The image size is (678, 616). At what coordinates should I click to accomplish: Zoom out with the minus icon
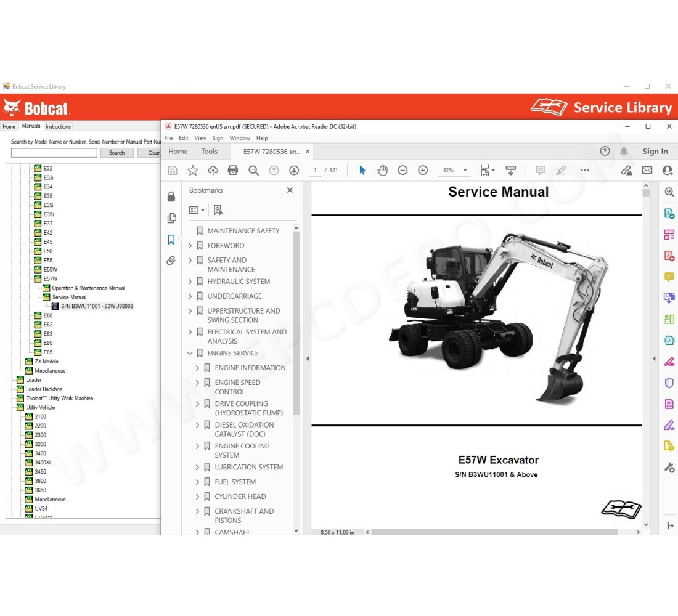click(x=402, y=170)
